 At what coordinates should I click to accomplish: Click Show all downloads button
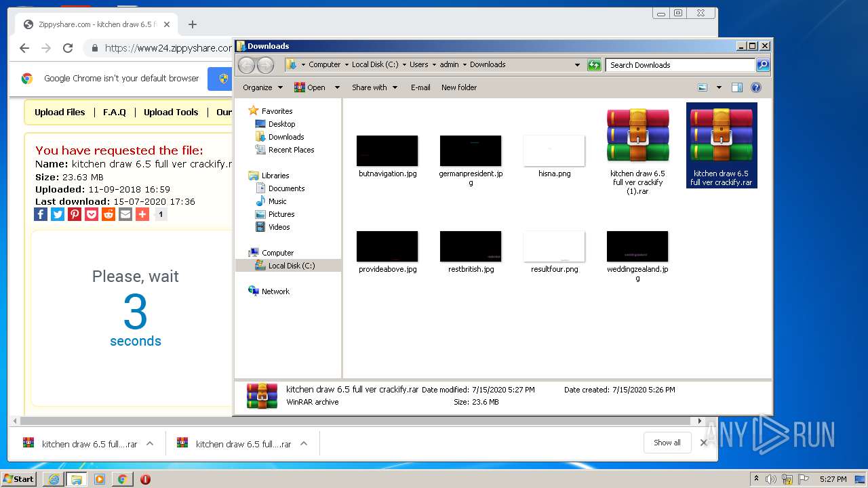tap(667, 443)
